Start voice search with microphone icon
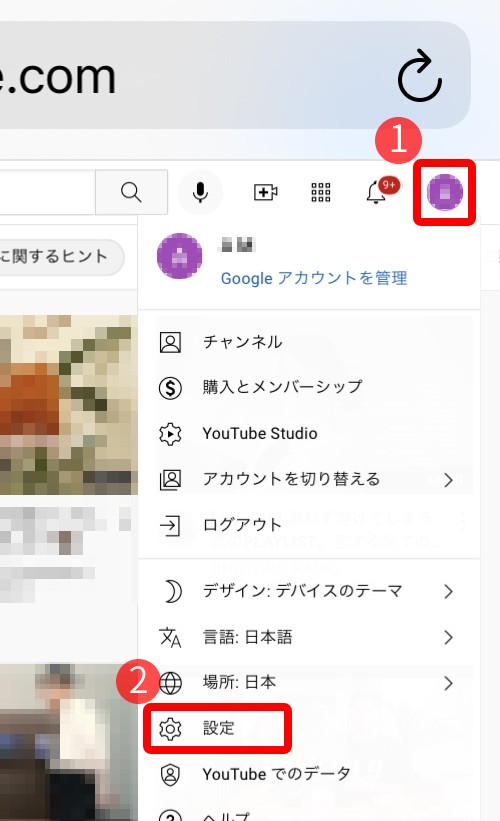This screenshot has width=500, height=821. [x=200, y=192]
